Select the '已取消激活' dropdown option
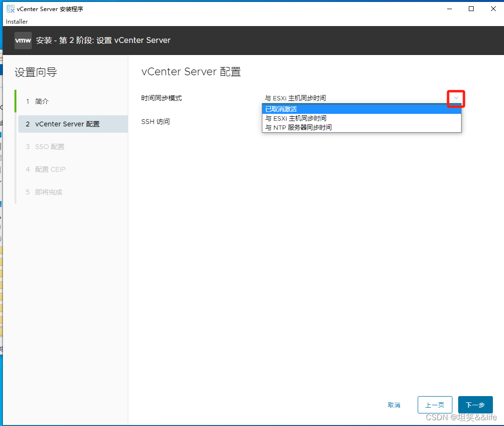This screenshot has height=426, width=504. pos(362,110)
